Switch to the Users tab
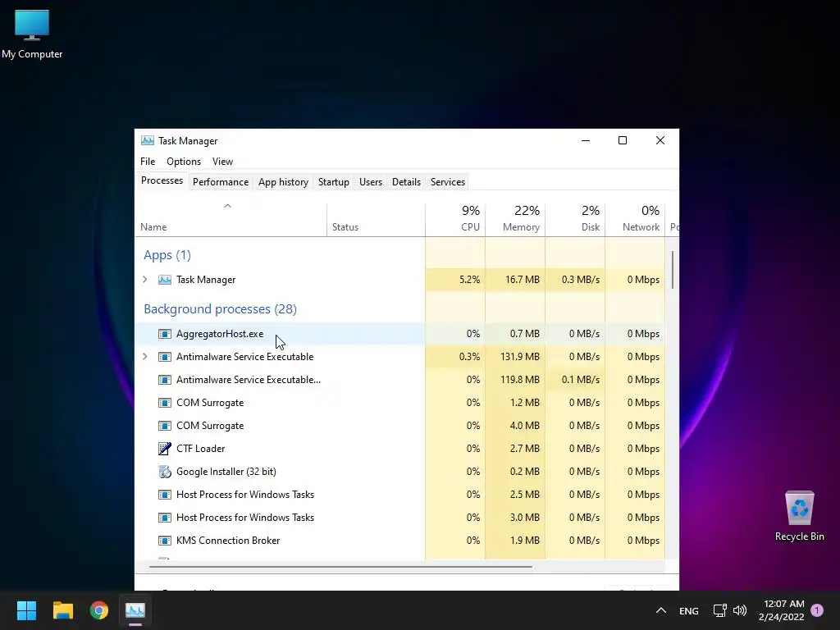840x630 pixels. click(x=370, y=182)
